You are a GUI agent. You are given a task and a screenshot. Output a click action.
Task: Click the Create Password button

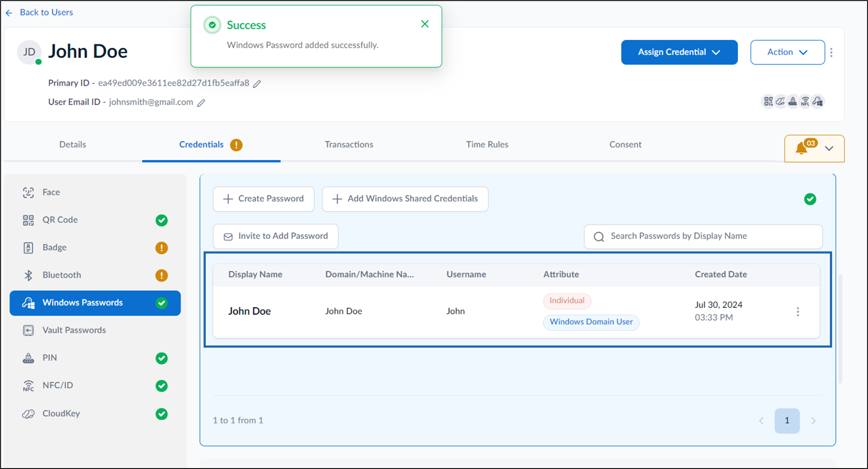pos(263,199)
